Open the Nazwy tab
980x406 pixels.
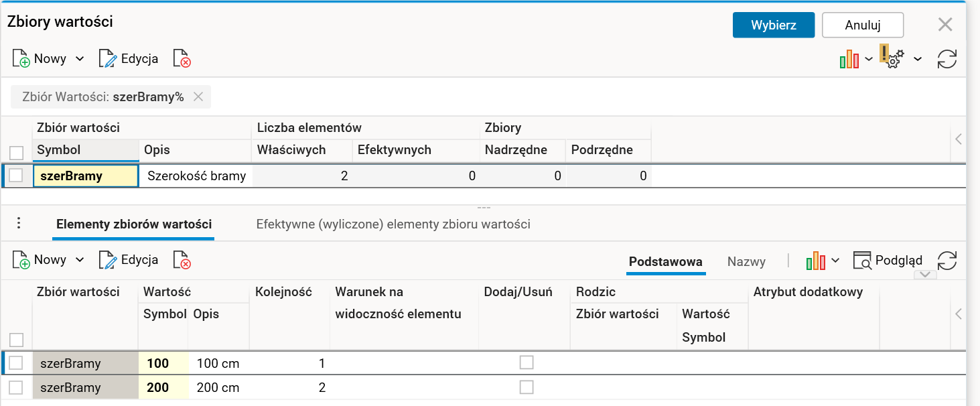746,261
